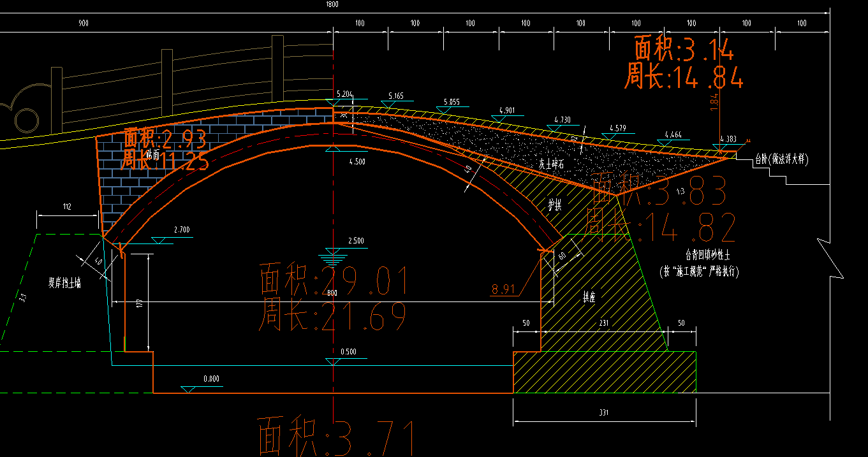Click the vertical dimension '177'
This screenshot has height=457, width=868.
pyautogui.click(x=138, y=303)
